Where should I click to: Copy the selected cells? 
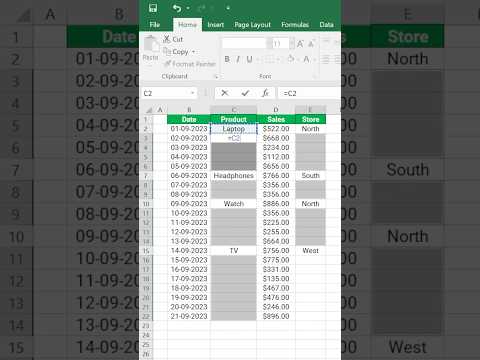176,52
